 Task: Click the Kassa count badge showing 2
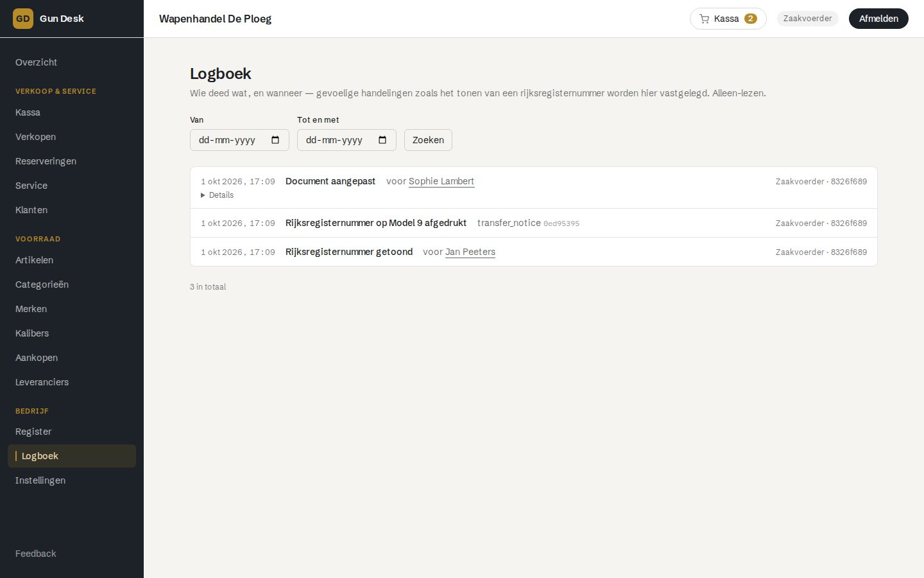(750, 19)
